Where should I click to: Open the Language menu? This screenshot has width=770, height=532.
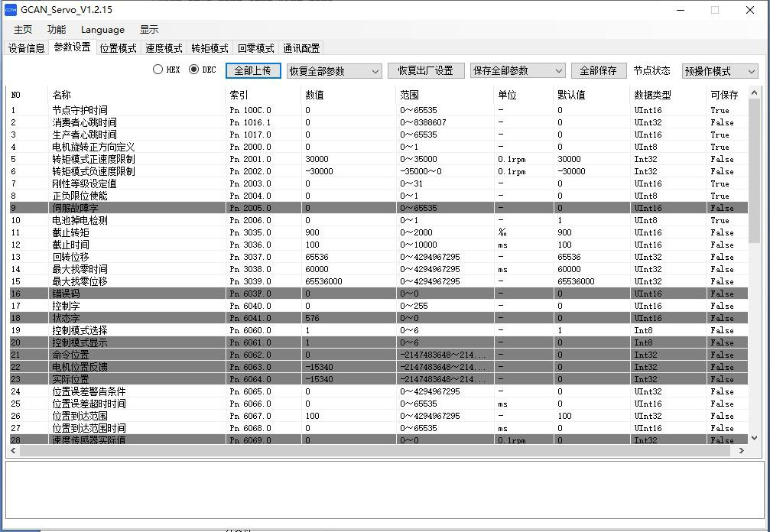tap(102, 30)
